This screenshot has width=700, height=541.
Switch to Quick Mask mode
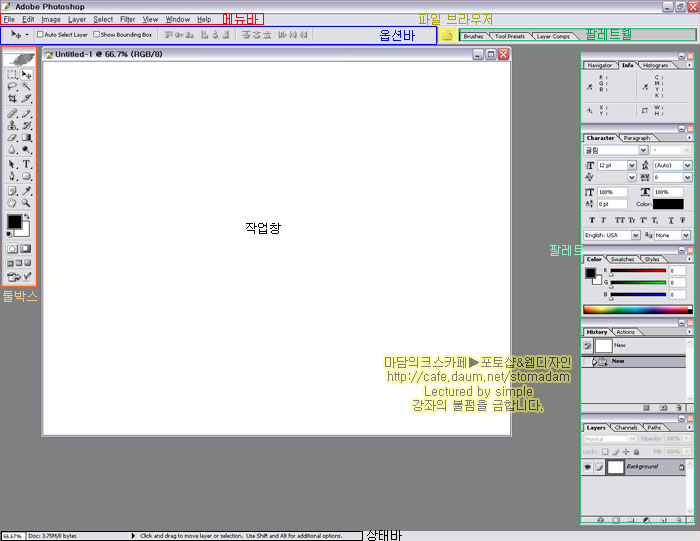[x=26, y=249]
